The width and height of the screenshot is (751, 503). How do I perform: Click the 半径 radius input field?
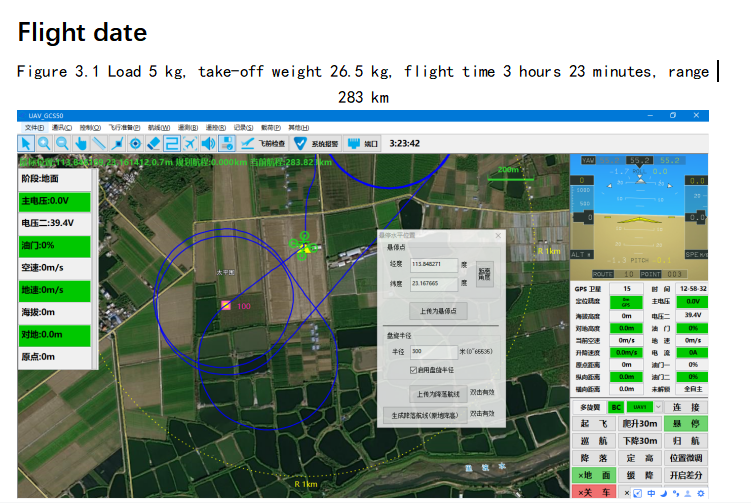(x=434, y=352)
